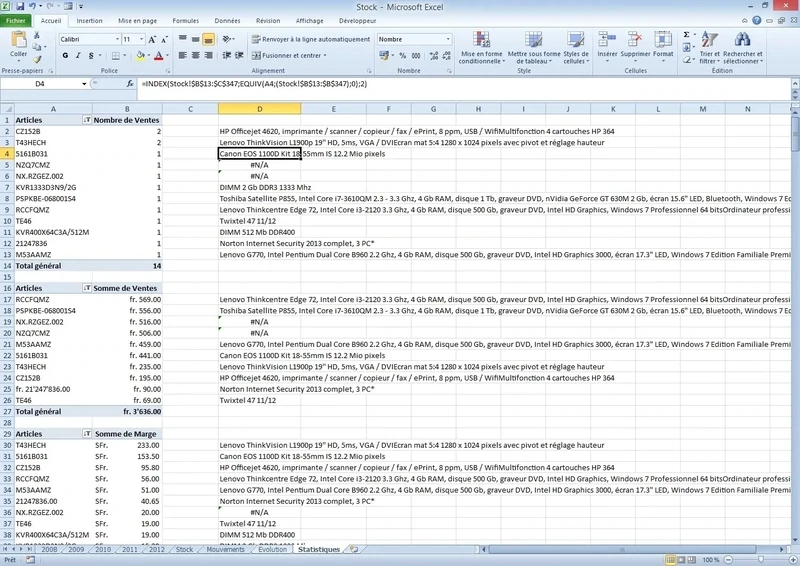Open the Calibri font name dropdown
Image resolution: width=800 pixels, height=566 pixels.
tap(117, 39)
